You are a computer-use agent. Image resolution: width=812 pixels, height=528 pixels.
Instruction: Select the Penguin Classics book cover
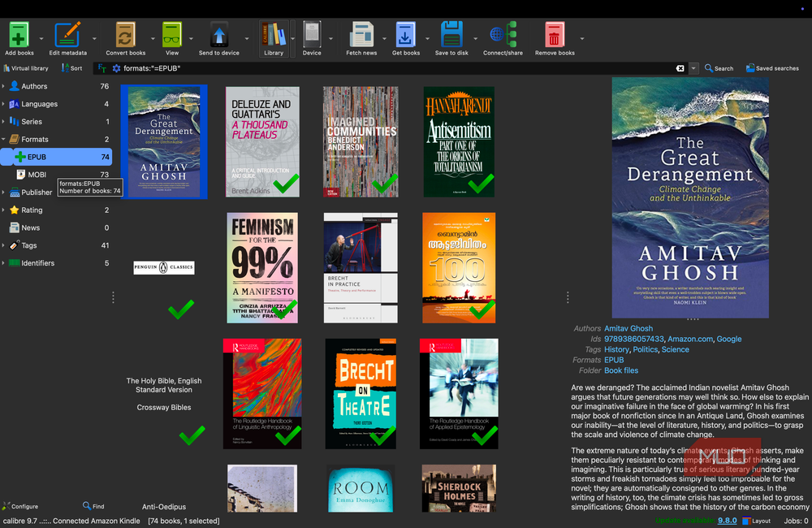point(164,267)
